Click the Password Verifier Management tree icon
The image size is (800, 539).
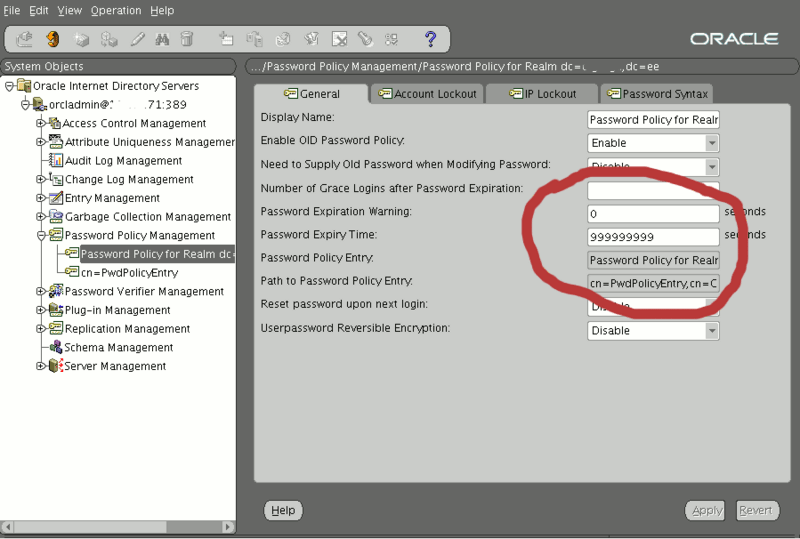click(56, 291)
